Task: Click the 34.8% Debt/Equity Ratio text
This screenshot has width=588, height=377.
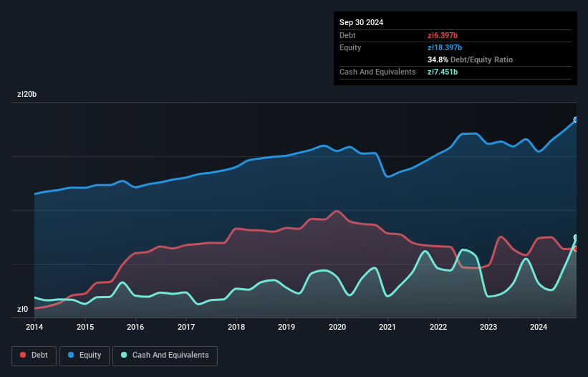Action: click(x=470, y=59)
